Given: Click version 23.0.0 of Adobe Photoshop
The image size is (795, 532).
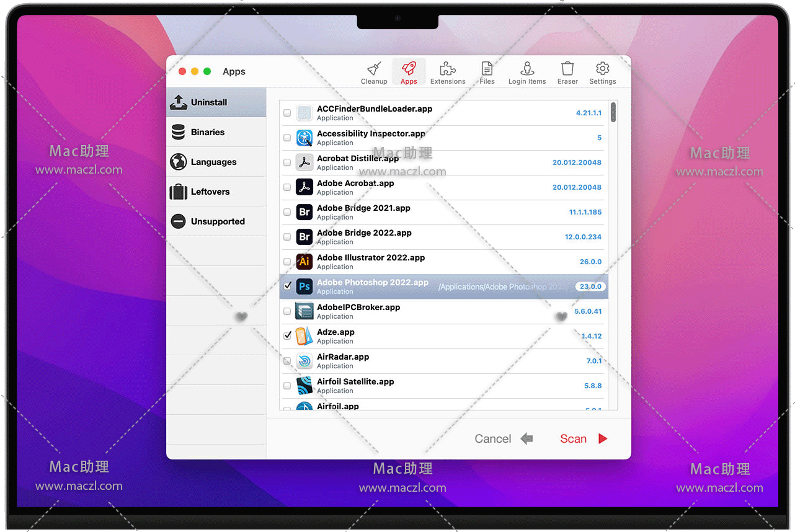Looking at the screenshot, I should point(590,286).
